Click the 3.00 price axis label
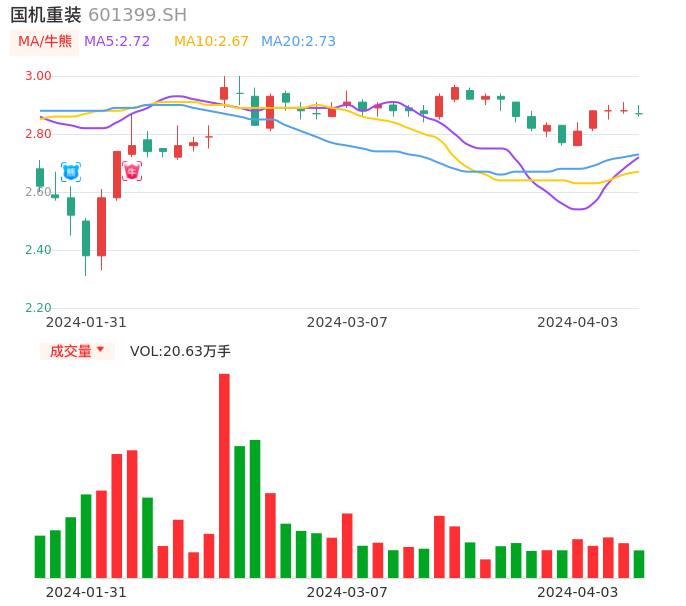This screenshot has height=606, width=686. click(38, 76)
